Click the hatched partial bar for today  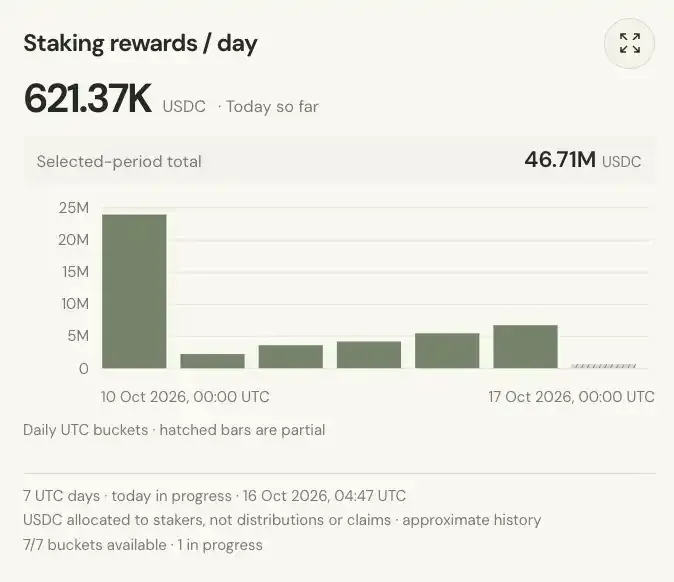coord(604,366)
